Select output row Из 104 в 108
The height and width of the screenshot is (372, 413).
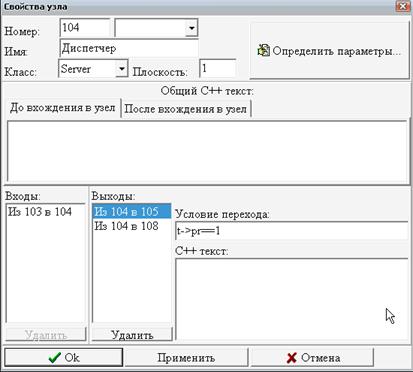tap(132, 226)
